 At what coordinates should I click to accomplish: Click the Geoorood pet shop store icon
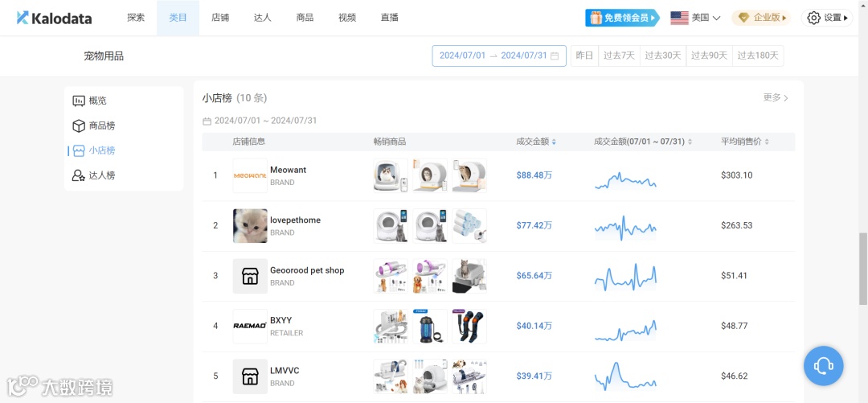250,275
